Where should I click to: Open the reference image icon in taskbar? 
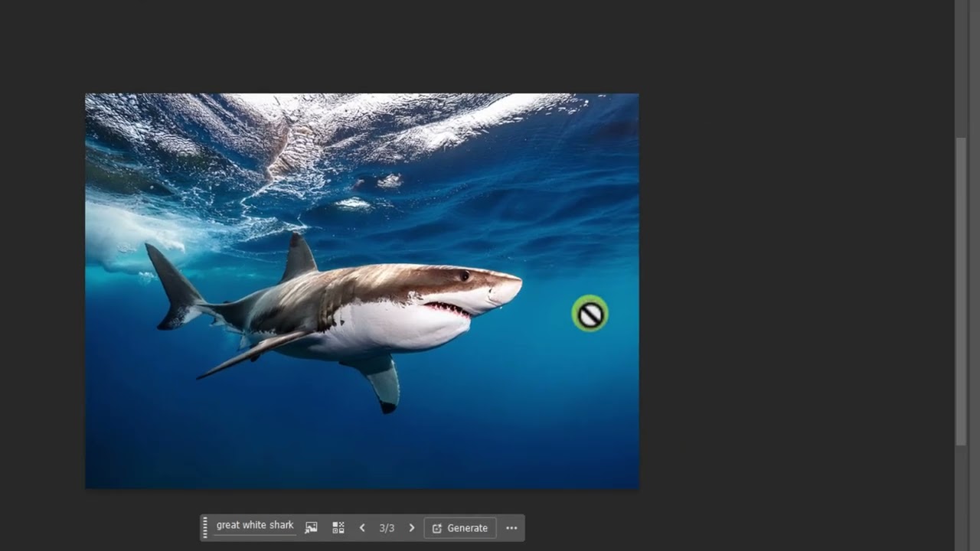point(311,528)
